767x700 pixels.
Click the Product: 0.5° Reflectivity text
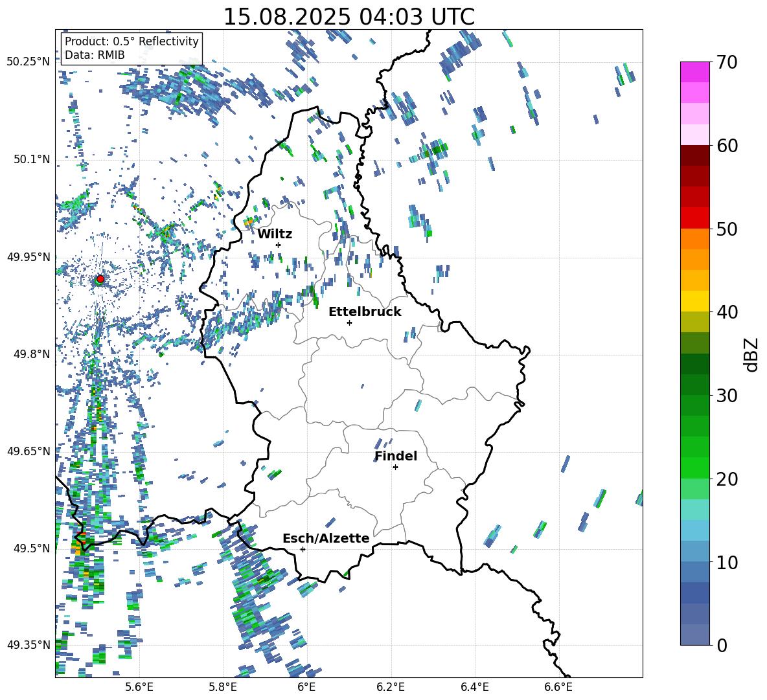point(132,41)
